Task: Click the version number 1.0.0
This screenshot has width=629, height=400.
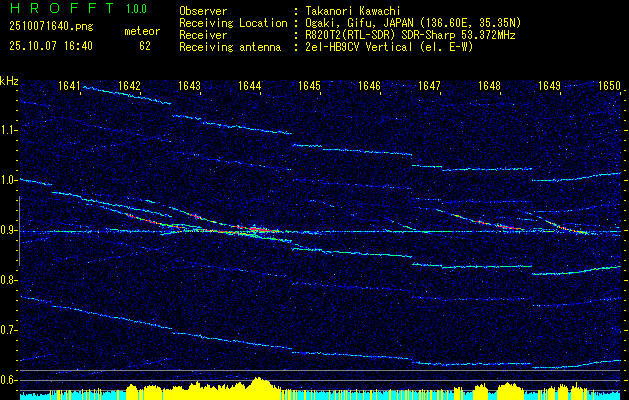Action: pos(136,9)
